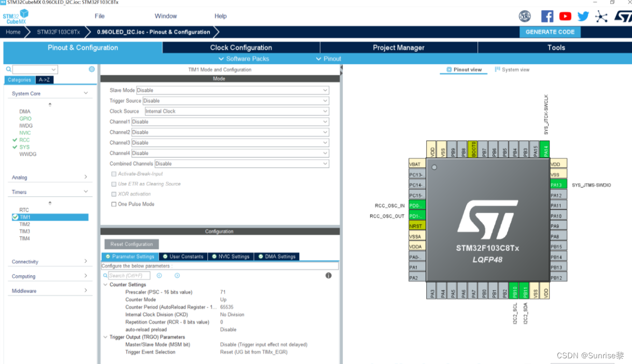Screen dimensions: 632x364
Task: Open the File menu
Action: coord(100,16)
